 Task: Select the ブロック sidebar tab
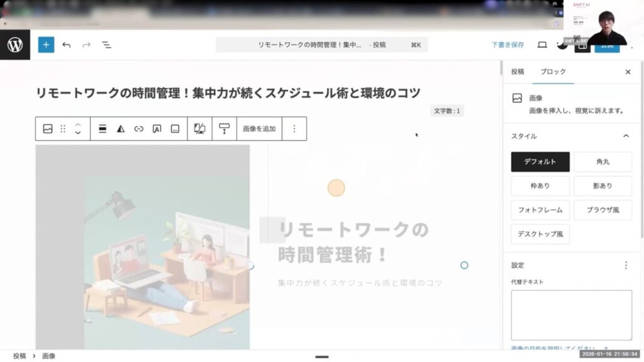click(553, 72)
